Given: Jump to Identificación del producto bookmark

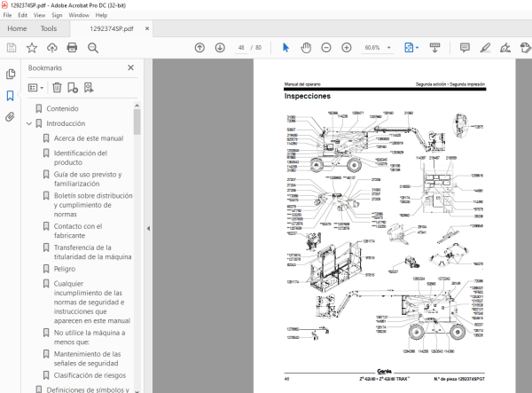Looking at the screenshot, I should [x=81, y=158].
